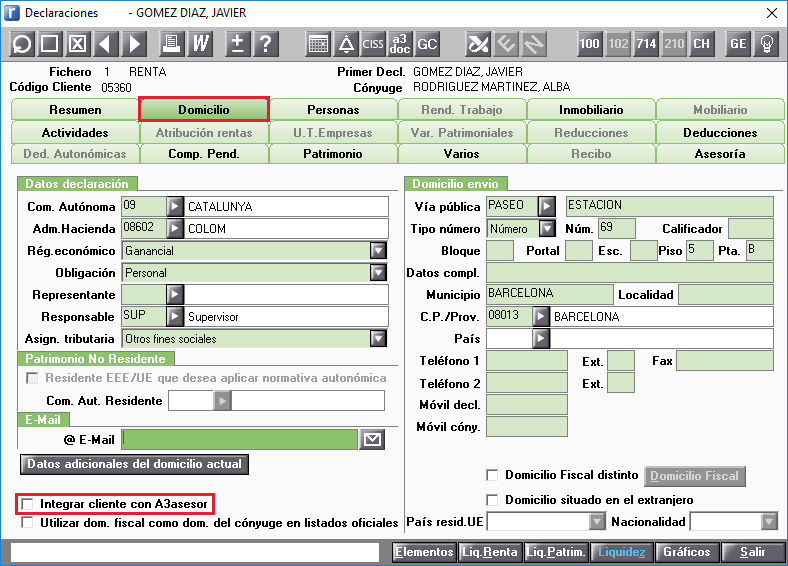Click the Fax input field

pyautogui.click(x=725, y=361)
